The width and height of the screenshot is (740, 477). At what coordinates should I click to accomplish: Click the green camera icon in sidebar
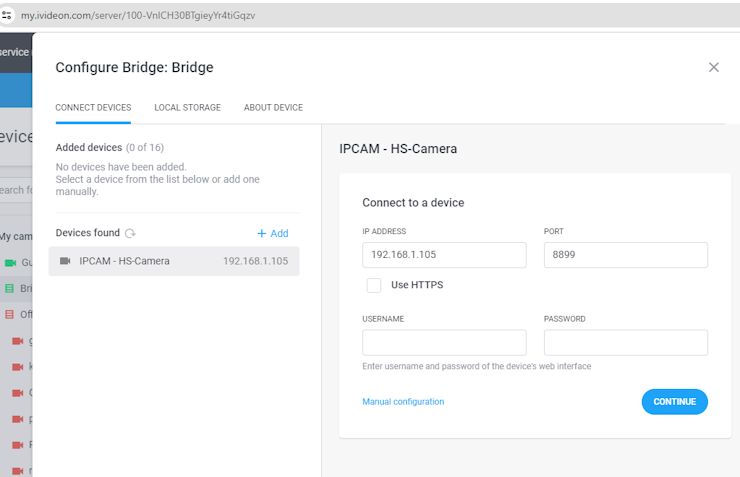point(10,263)
